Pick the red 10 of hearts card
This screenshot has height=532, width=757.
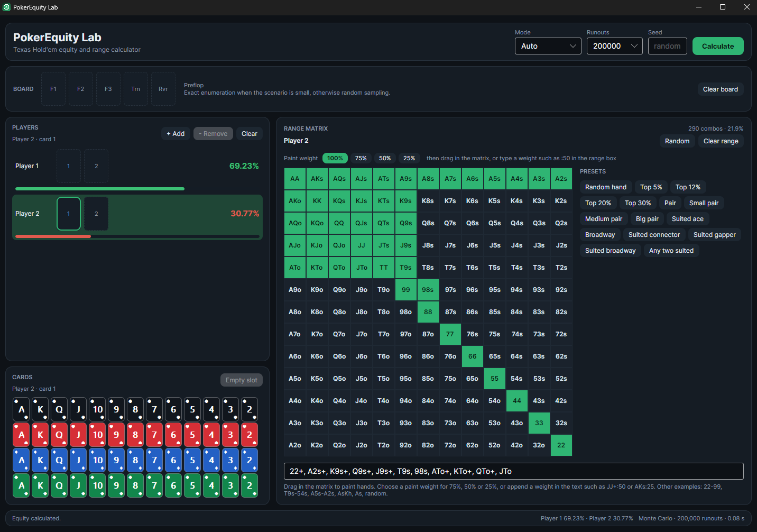pos(97,435)
